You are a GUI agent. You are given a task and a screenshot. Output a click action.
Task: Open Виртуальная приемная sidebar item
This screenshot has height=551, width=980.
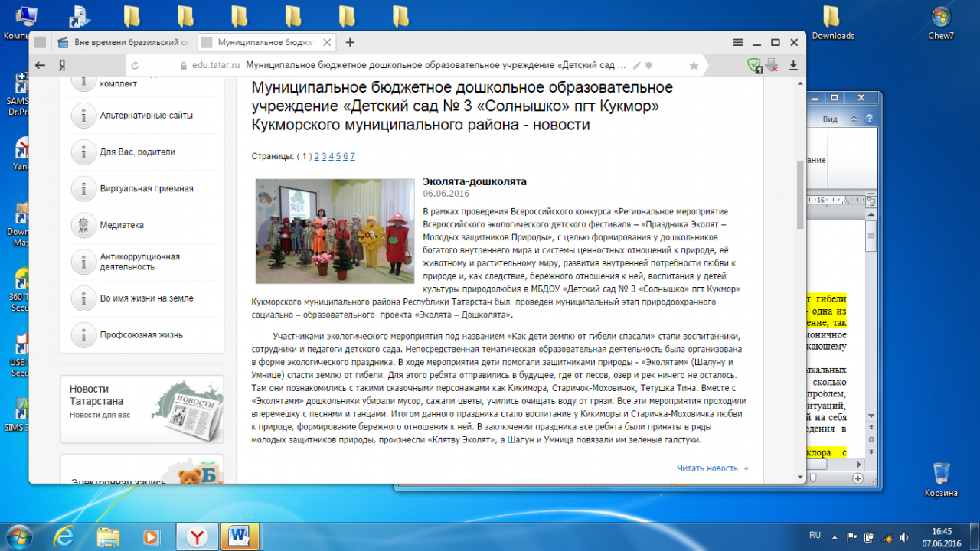[146, 189]
